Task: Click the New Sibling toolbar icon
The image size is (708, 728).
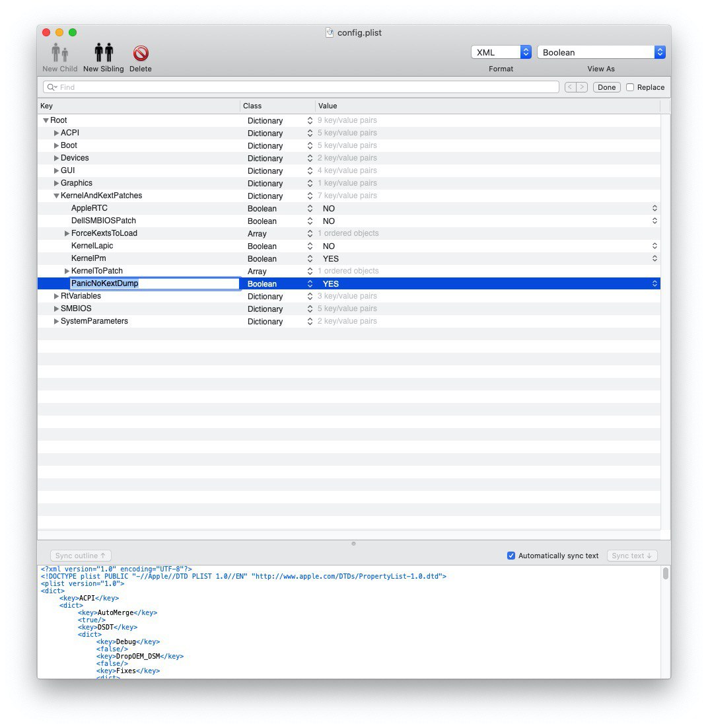Action: pos(104,53)
